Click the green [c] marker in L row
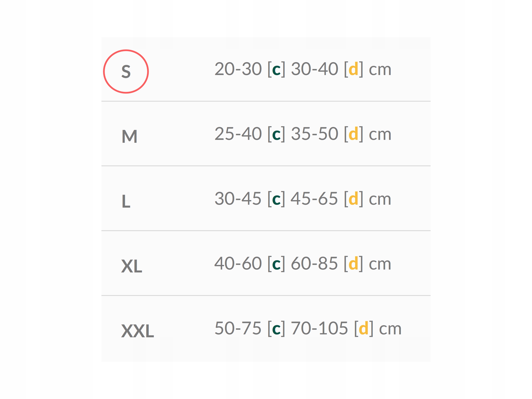The width and height of the screenshot is (532, 399). [276, 199]
